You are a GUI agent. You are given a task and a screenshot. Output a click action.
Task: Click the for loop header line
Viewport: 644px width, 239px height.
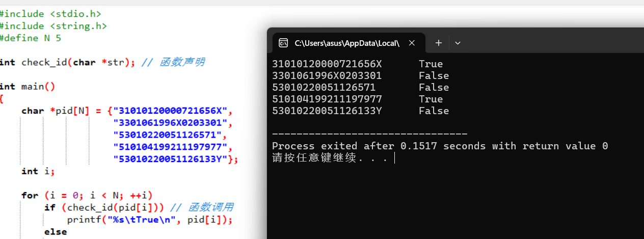pyautogui.click(x=87, y=195)
